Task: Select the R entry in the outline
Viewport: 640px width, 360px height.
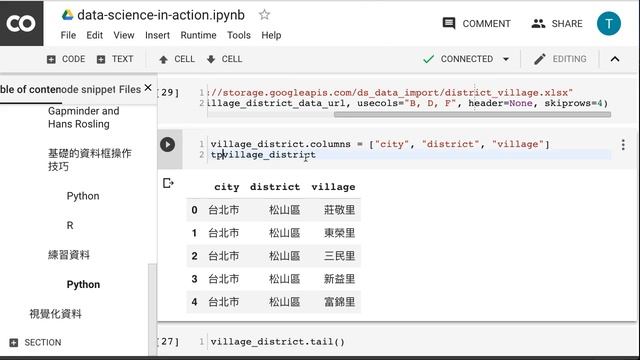Action: [x=70, y=225]
